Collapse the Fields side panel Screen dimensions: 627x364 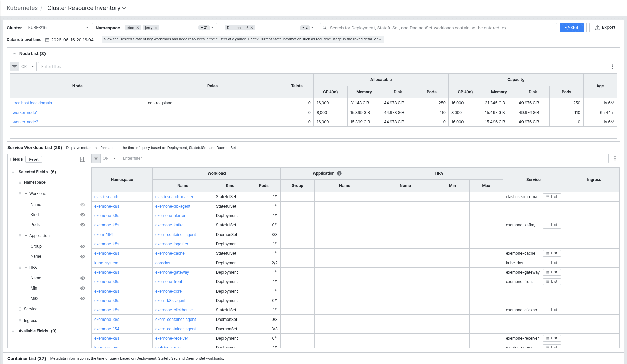coord(83,159)
